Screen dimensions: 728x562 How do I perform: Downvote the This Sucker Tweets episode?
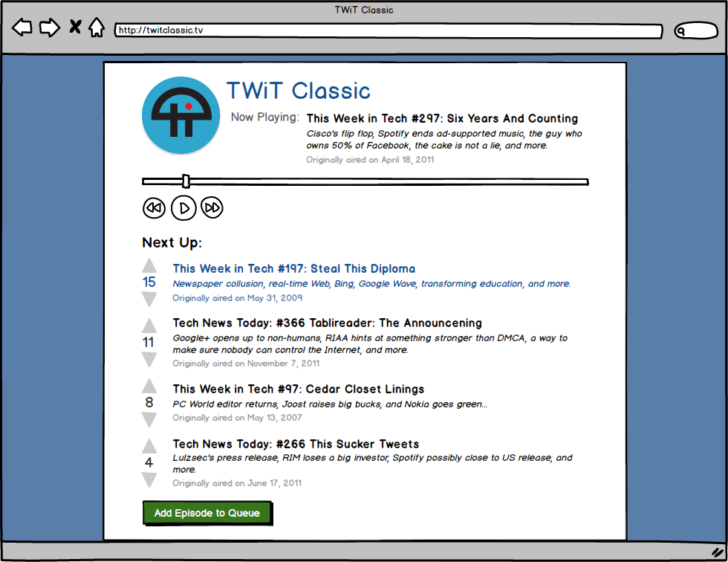[149, 480]
